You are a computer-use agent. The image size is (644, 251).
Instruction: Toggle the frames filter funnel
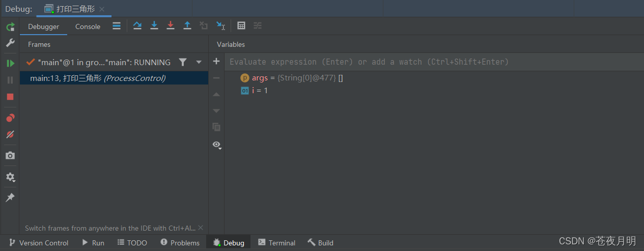[183, 62]
